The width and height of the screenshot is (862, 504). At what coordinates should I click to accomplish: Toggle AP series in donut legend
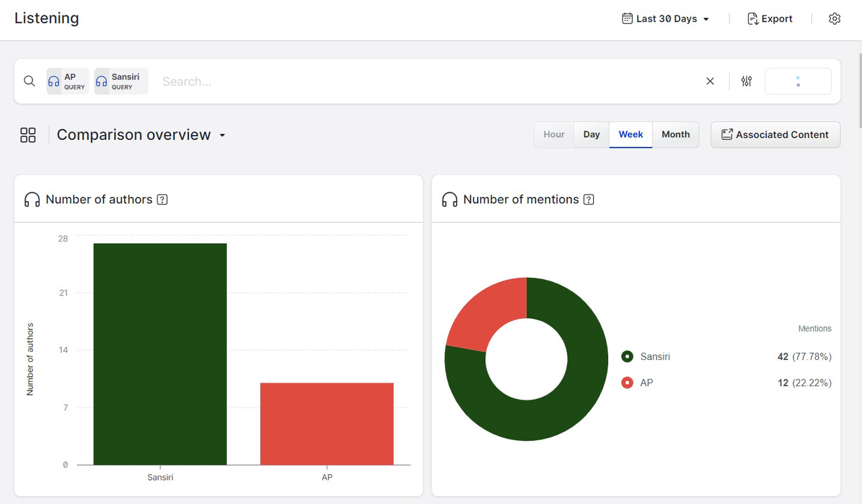tap(628, 383)
